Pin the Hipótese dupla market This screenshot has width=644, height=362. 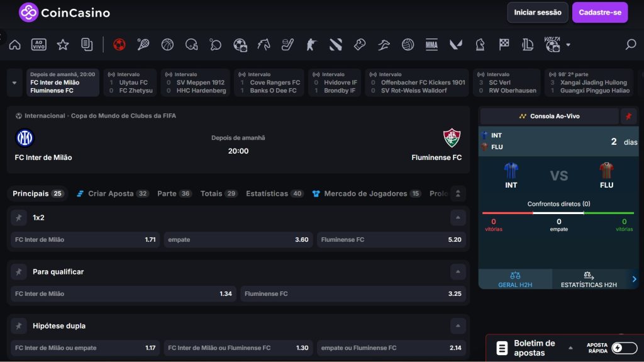pyautogui.click(x=18, y=326)
